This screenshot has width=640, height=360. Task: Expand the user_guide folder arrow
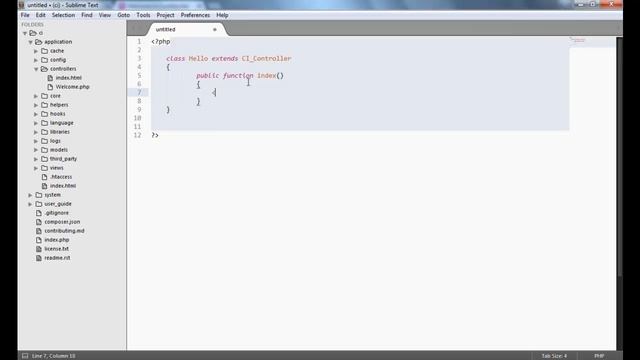[30, 204]
